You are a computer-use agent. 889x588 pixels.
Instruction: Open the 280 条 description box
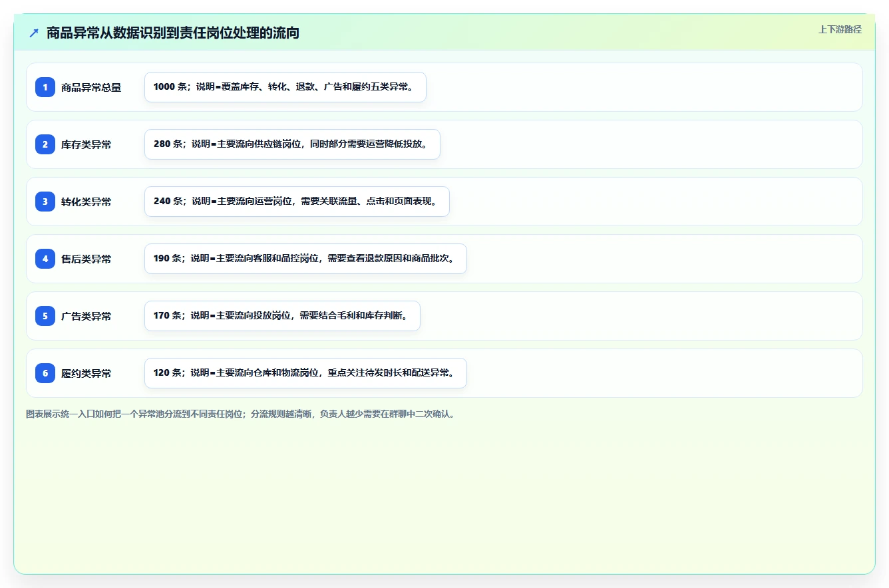[292, 144]
